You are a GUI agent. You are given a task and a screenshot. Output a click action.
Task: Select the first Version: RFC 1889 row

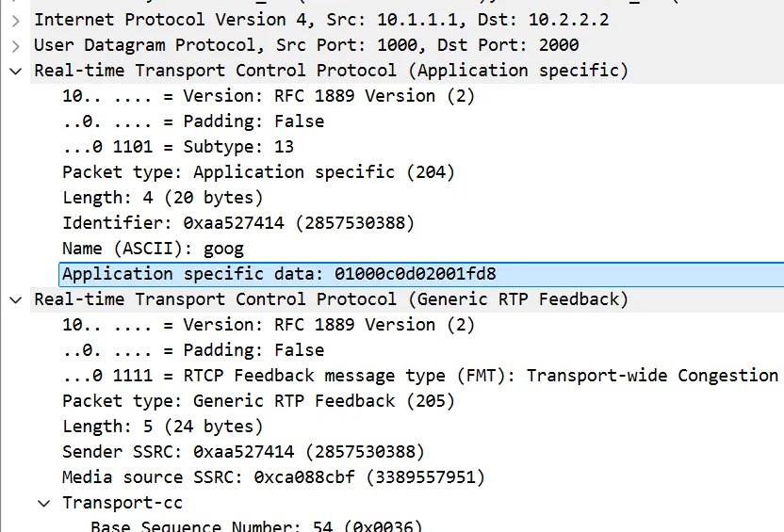tap(269, 96)
